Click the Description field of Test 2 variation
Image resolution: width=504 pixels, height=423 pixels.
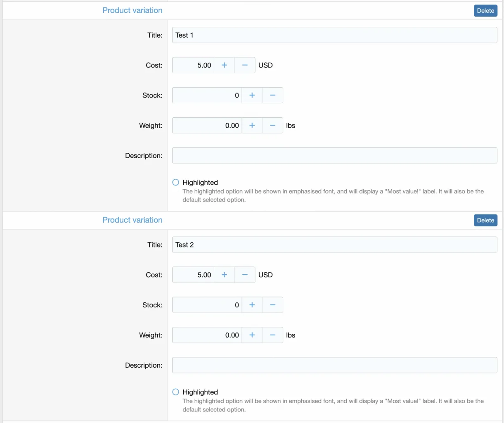pyautogui.click(x=334, y=366)
